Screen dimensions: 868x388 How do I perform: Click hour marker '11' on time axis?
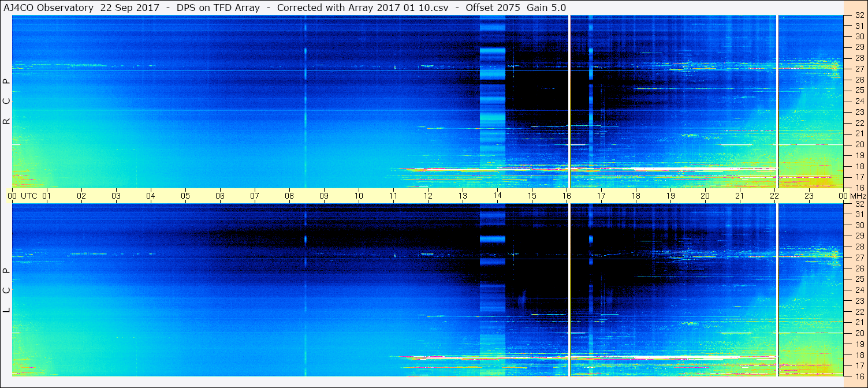(x=393, y=196)
